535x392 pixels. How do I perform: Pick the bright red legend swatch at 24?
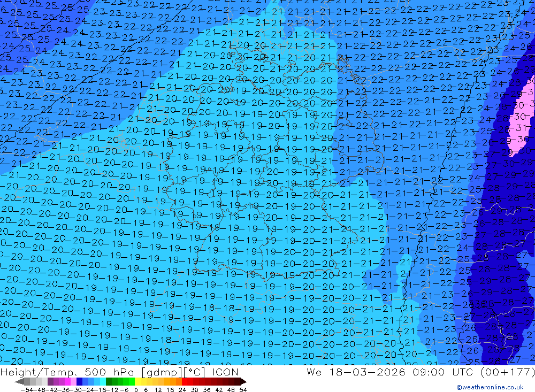[185, 381]
